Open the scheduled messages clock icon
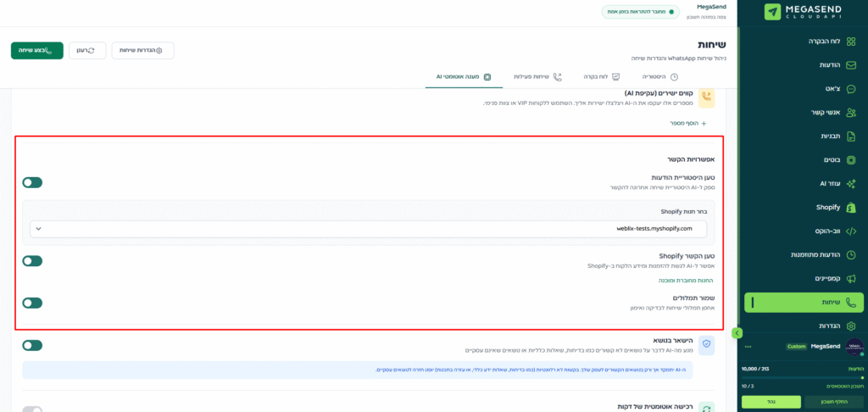 [x=851, y=254]
